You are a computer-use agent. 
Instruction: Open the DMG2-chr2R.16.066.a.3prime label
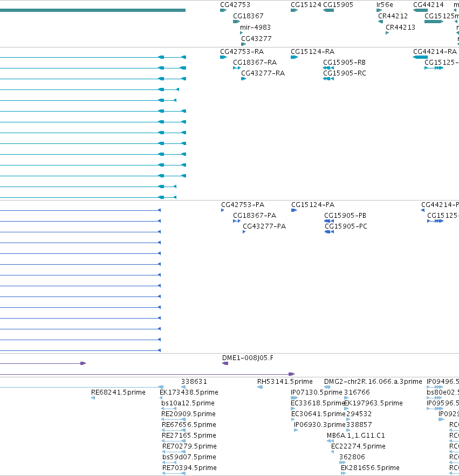click(373, 382)
